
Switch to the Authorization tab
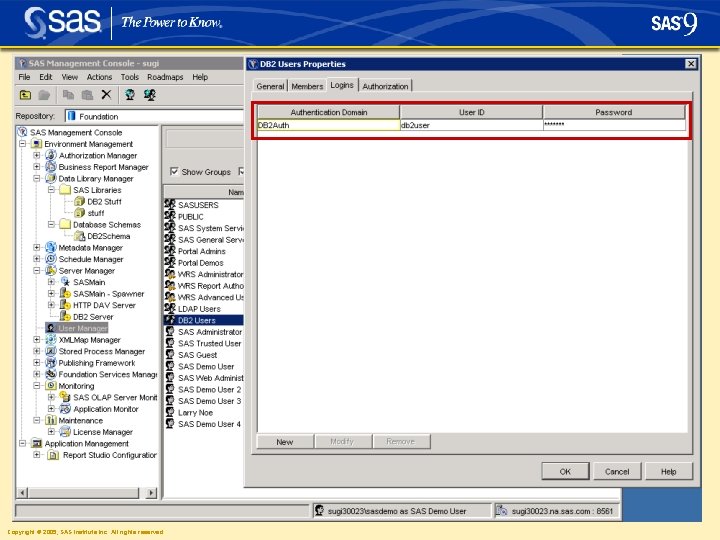(x=385, y=86)
